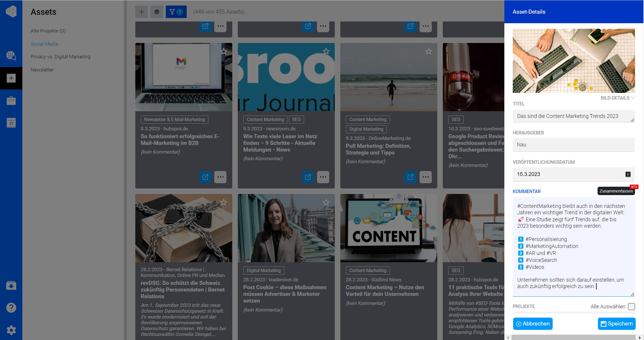Open external link on Pull Marketing card
The width and height of the screenshot is (644, 340).
[411, 177]
